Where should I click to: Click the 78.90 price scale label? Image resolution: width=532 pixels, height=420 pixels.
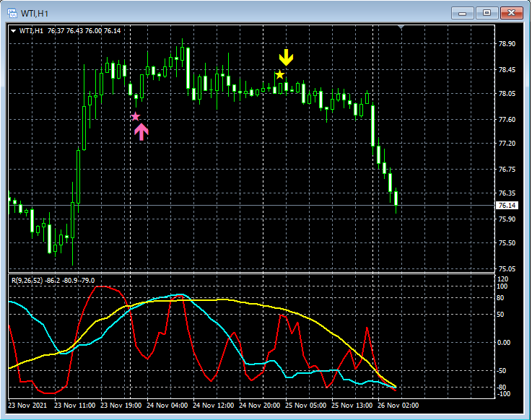pyautogui.click(x=507, y=44)
